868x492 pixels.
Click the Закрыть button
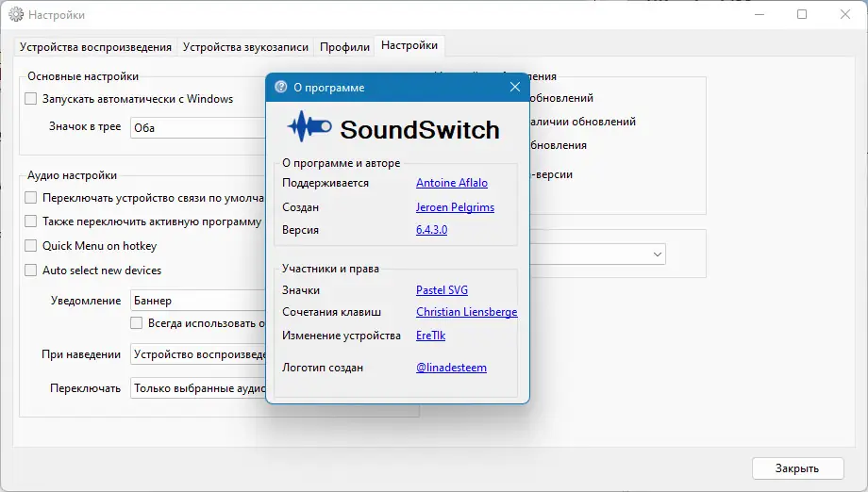coord(797,468)
